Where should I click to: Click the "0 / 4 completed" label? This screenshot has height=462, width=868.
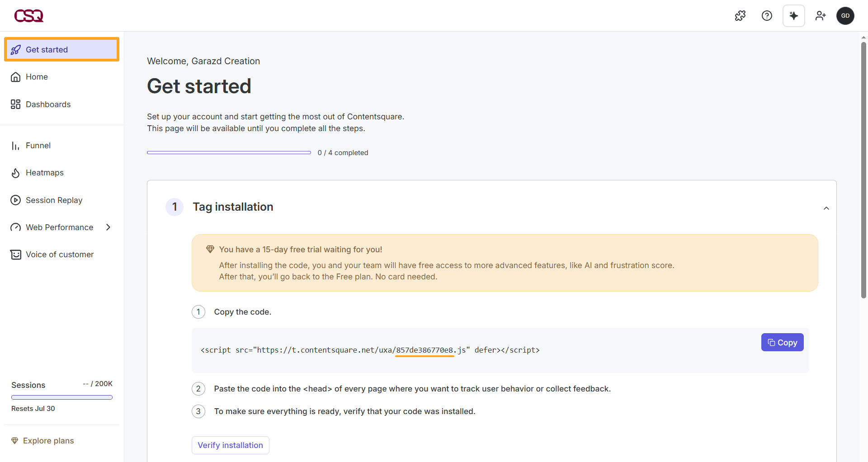(343, 153)
